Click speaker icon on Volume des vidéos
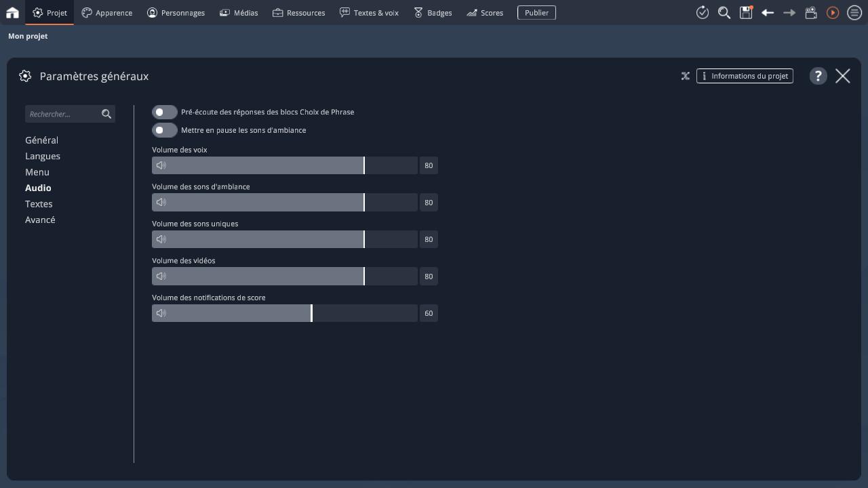Viewport: 868px width, 488px height. (161, 276)
